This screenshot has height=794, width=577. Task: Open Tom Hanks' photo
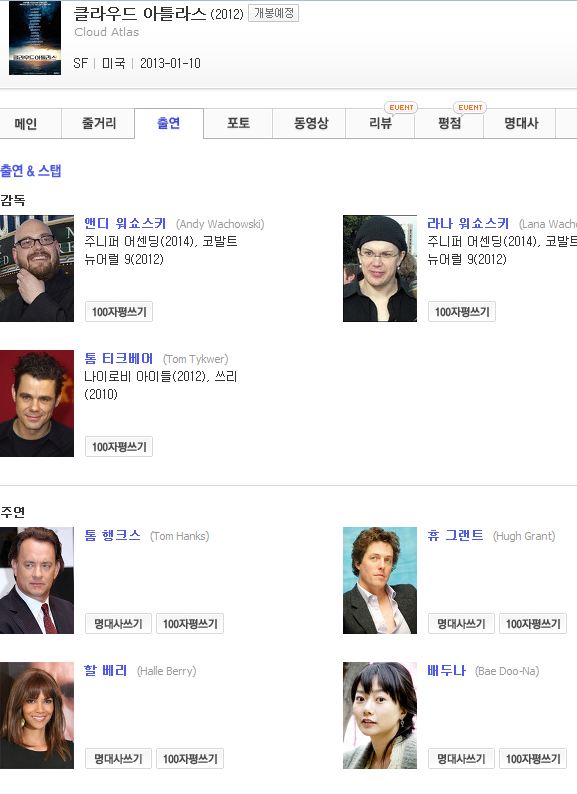[37, 580]
